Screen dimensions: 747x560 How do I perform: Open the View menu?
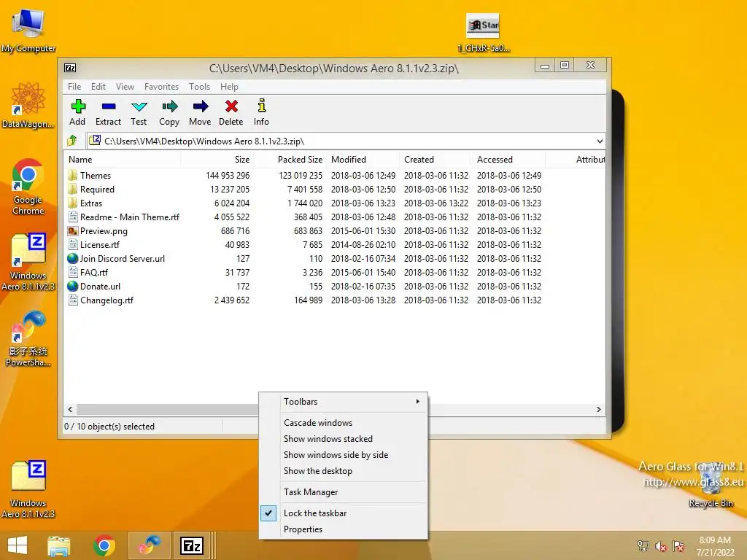125,87
